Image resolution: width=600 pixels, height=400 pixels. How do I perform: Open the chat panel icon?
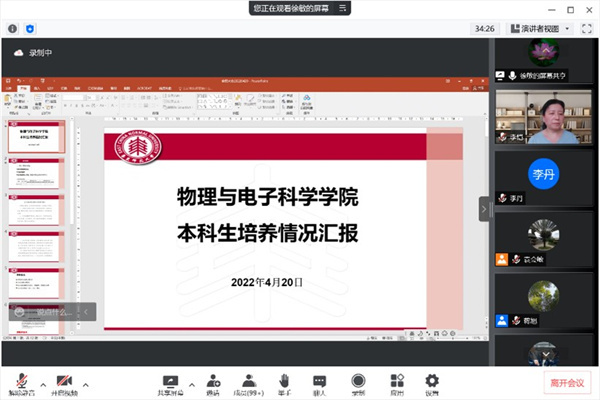tap(320, 382)
